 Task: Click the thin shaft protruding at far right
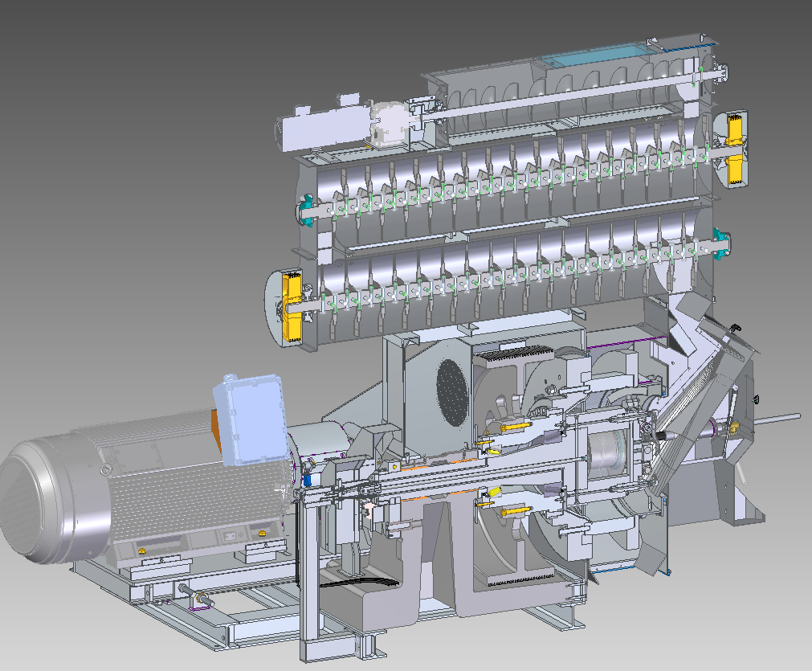click(775, 417)
